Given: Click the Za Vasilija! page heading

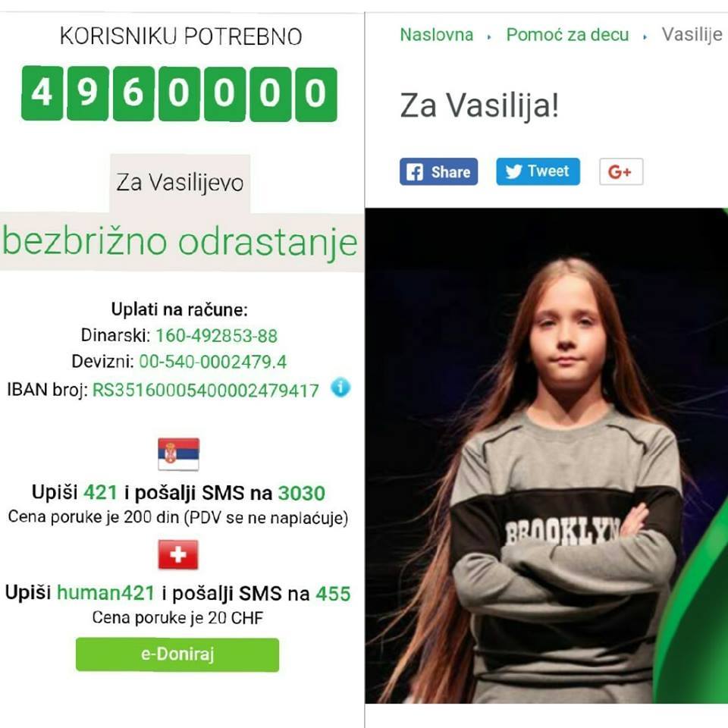Looking at the screenshot, I should (479, 105).
